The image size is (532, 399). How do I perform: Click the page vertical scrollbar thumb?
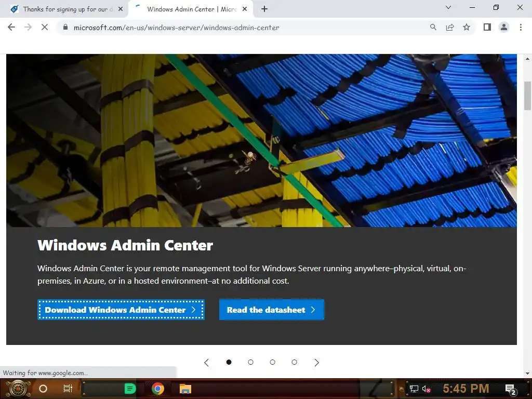[527, 96]
